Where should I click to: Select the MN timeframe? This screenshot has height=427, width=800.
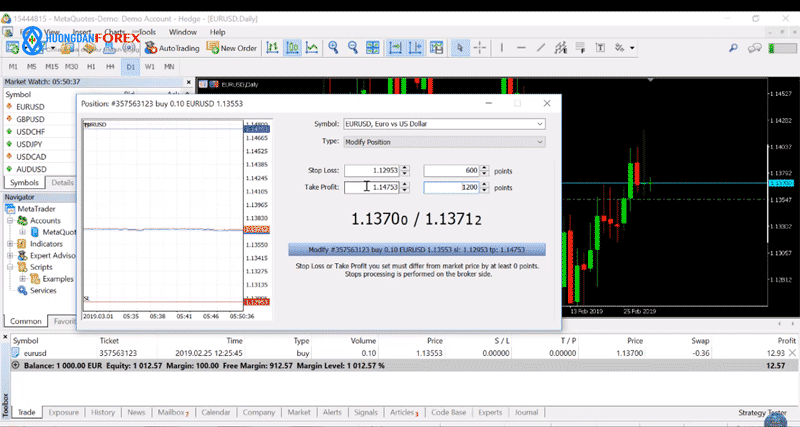[x=169, y=66]
